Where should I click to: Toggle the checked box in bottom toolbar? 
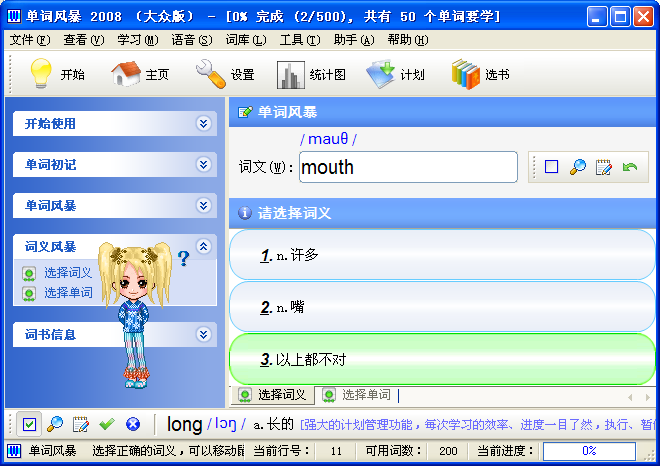click(x=29, y=424)
